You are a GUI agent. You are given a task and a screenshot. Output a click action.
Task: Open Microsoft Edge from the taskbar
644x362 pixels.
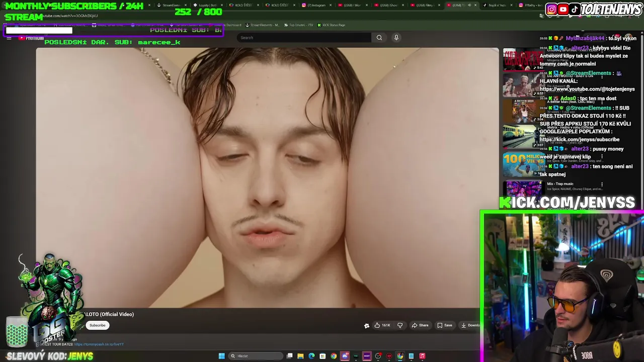pyautogui.click(x=311, y=356)
